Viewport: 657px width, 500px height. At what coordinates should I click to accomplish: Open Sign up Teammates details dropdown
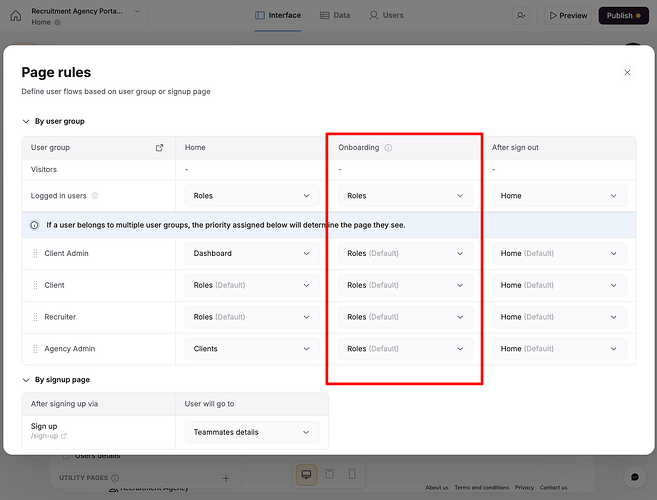point(251,432)
